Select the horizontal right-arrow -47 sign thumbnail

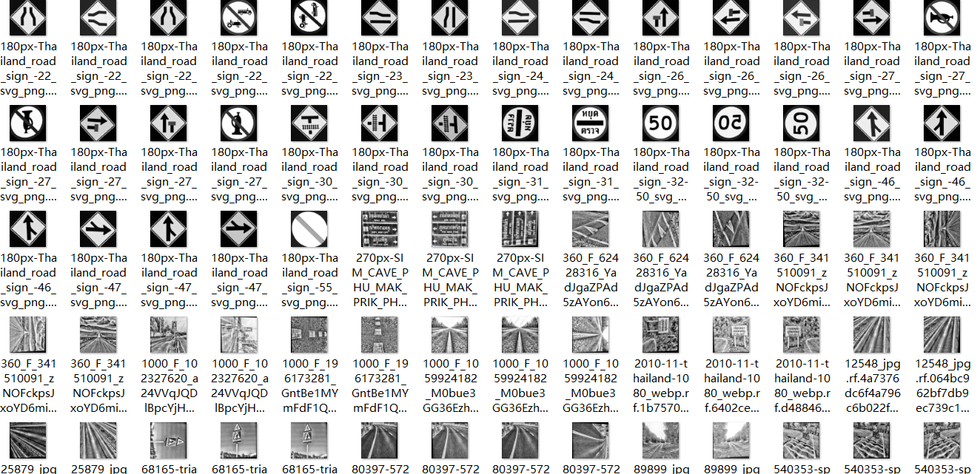tap(239, 229)
